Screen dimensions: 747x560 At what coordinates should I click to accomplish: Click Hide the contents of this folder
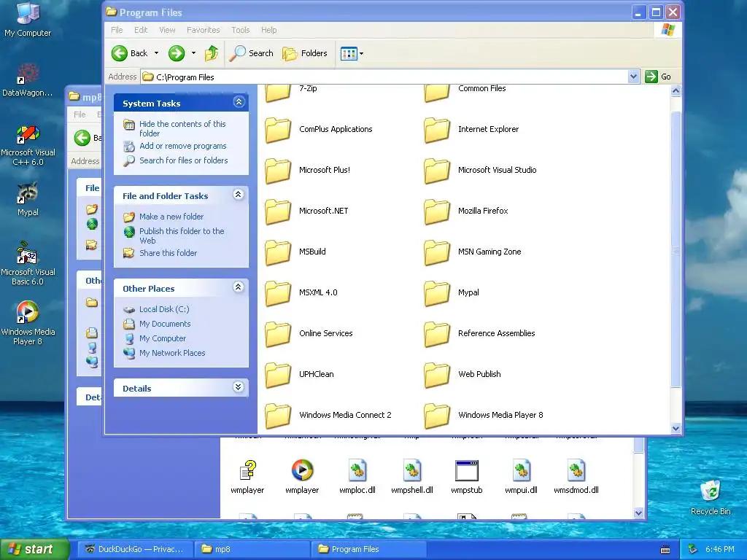click(x=182, y=128)
